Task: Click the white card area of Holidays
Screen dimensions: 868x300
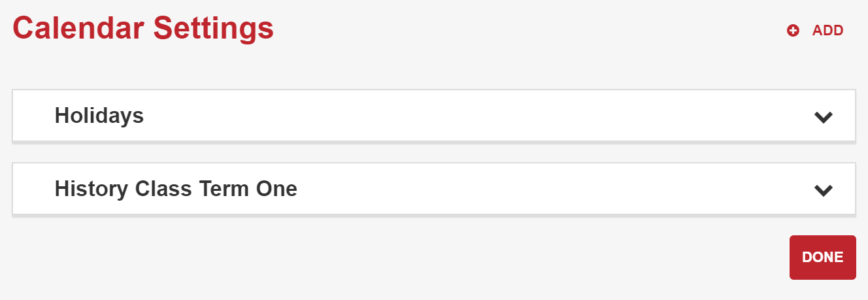Action: [x=434, y=116]
